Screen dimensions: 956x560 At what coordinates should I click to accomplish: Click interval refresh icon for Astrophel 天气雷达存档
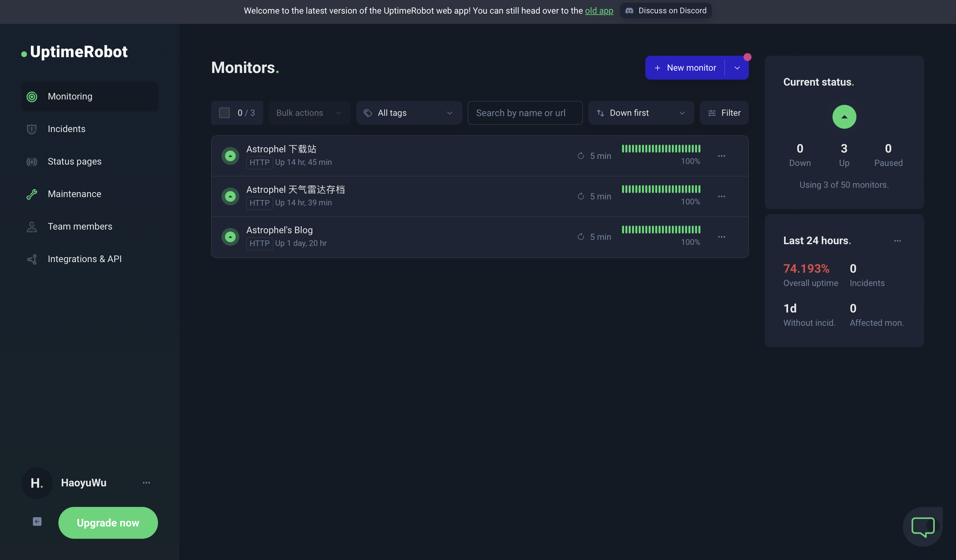tap(581, 196)
